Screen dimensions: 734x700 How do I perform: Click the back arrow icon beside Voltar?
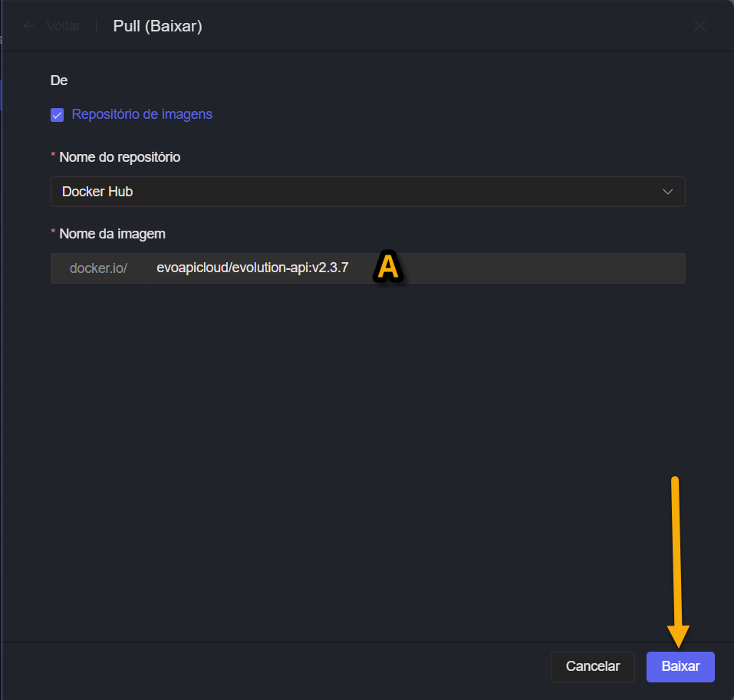coord(29,26)
